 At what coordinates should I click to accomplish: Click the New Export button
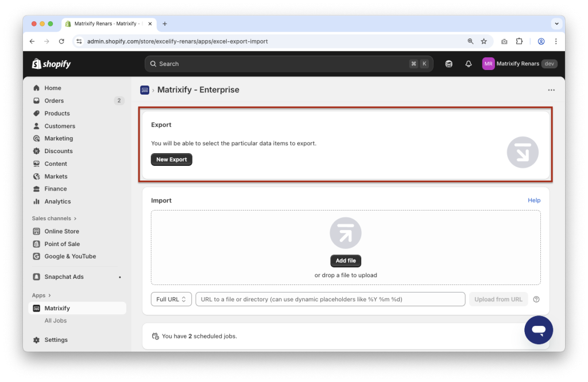tap(171, 159)
